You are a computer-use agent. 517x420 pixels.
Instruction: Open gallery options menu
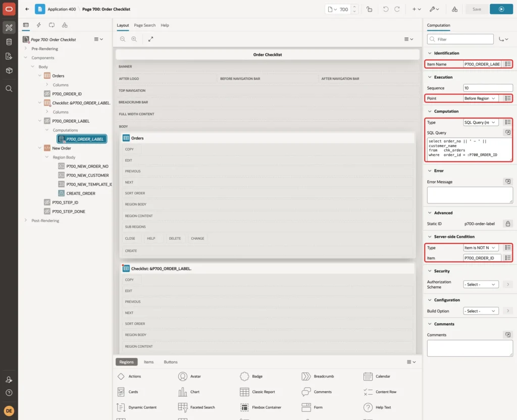[x=411, y=362]
